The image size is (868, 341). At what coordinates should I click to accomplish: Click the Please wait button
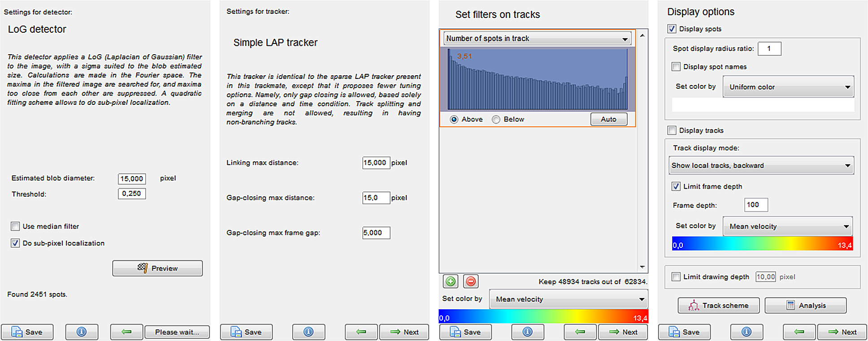pos(177,332)
